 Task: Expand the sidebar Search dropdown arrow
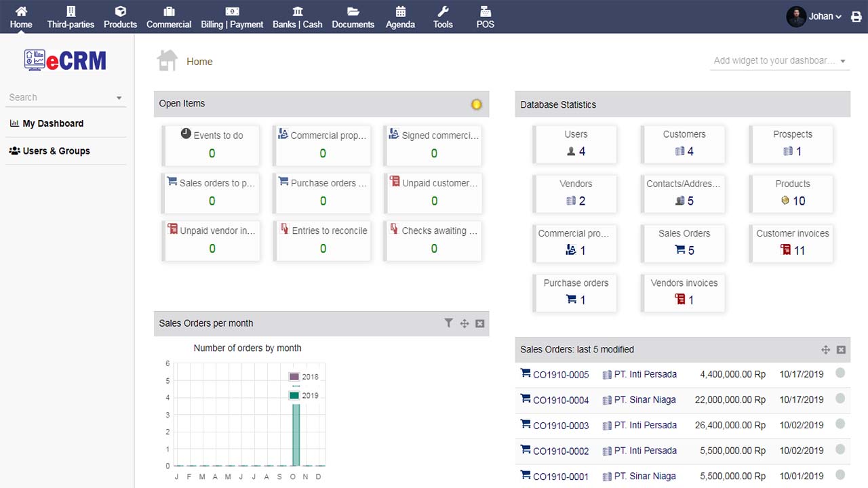[x=119, y=98]
